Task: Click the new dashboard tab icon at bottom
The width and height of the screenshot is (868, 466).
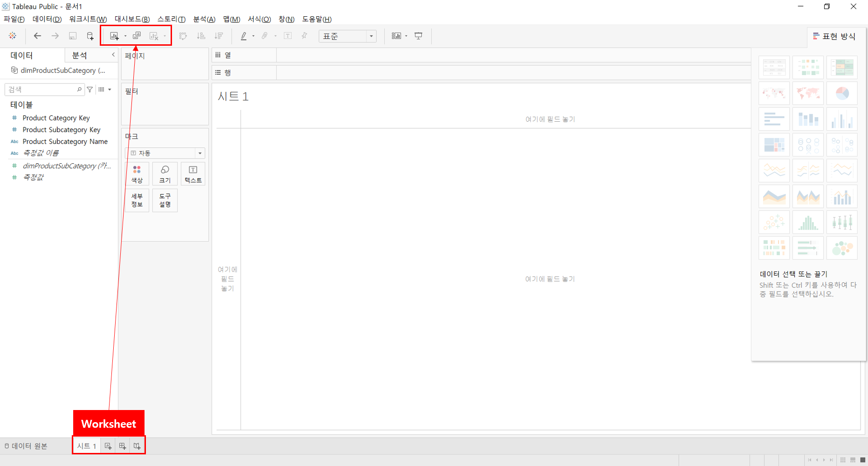Action: (x=123, y=446)
